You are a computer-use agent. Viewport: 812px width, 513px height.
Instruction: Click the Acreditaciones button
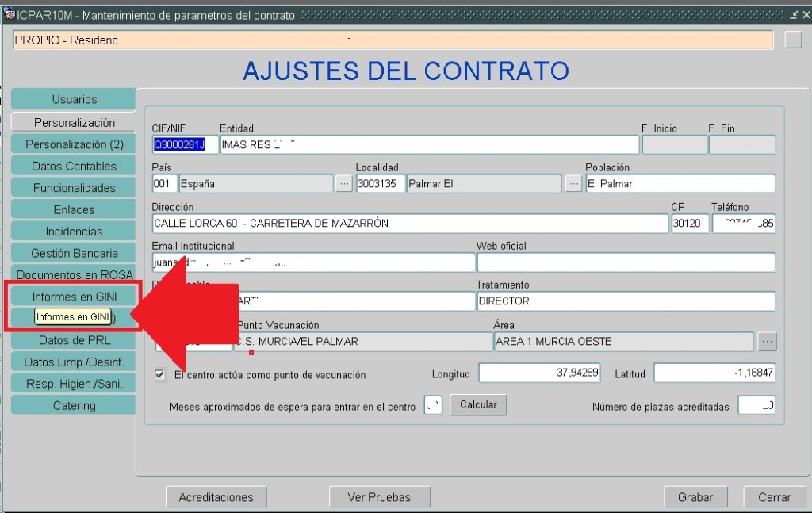coord(216,497)
